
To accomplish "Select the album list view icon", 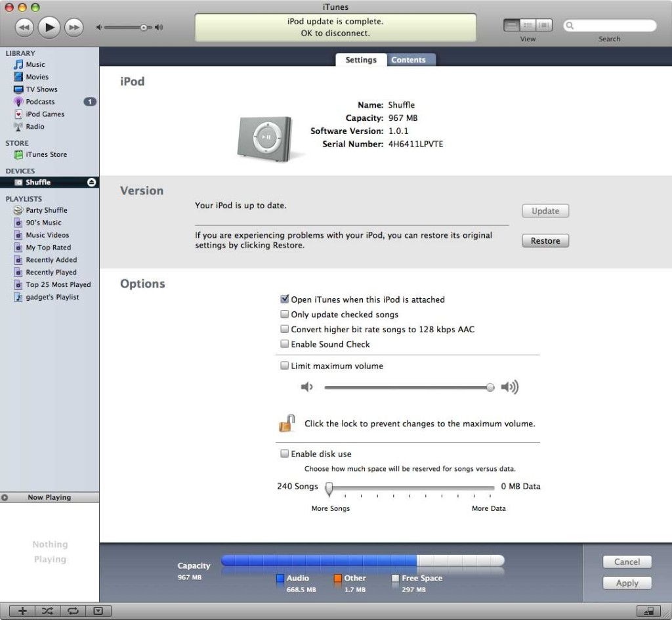I will (x=527, y=24).
